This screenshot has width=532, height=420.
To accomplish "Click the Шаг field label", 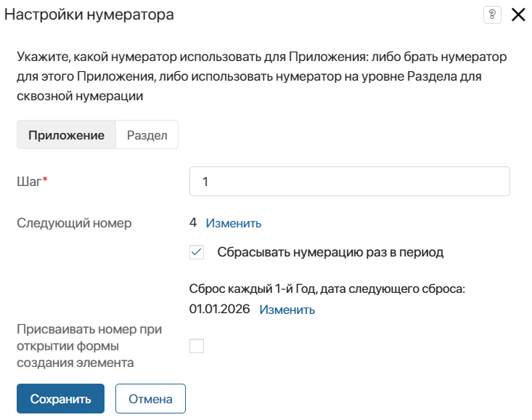I will (x=32, y=181).
